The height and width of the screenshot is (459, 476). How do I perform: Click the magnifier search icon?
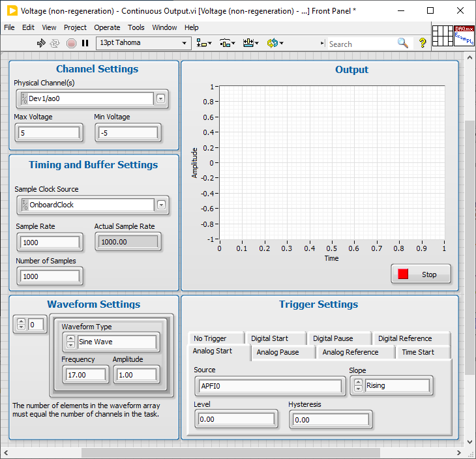403,43
